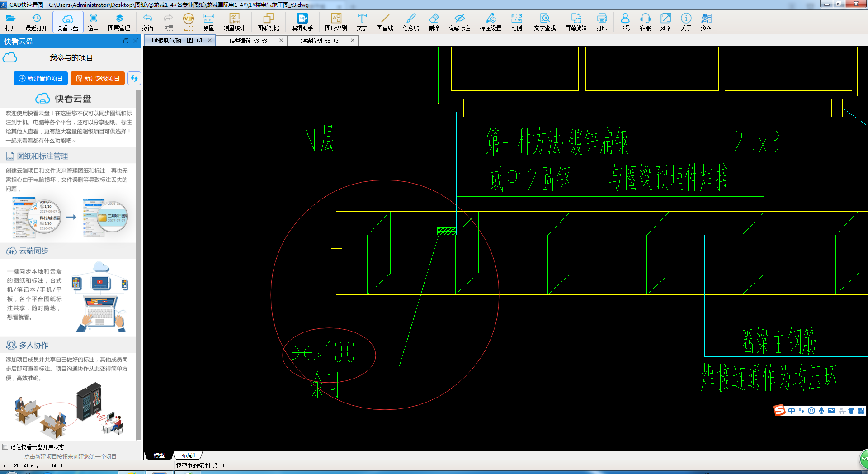868x474 pixels.
Task: Open 标注设置 annotation settings
Action: (x=491, y=22)
